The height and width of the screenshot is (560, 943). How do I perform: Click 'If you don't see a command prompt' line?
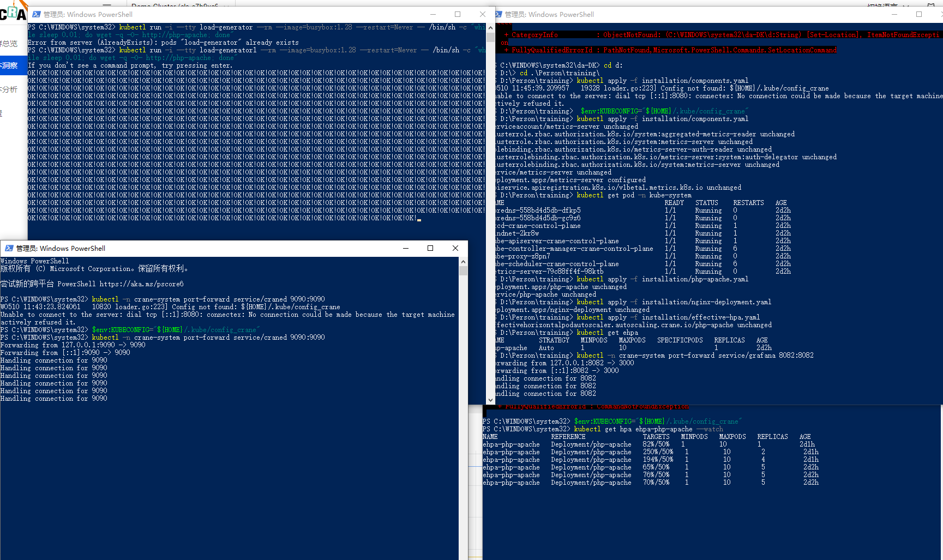click(x=130, y=65)
